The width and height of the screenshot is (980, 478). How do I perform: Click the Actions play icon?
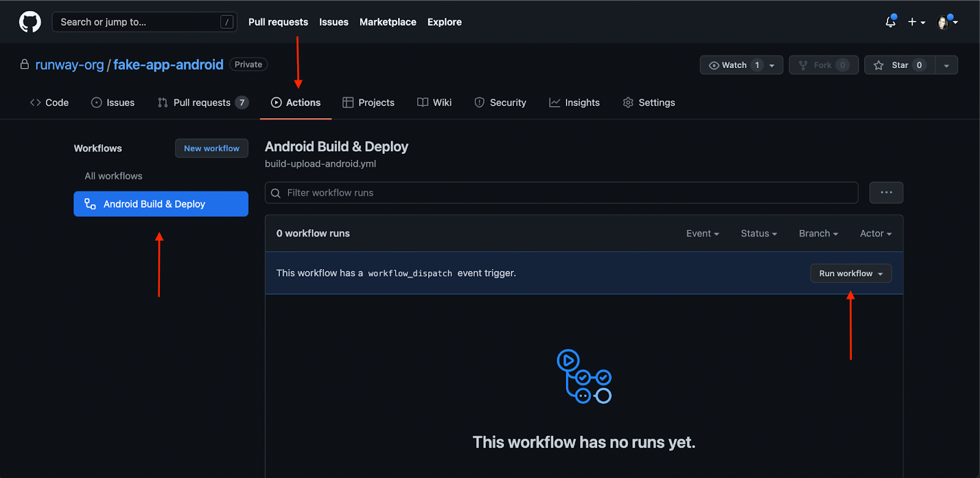pyautogui.click(x=276, y=102)
